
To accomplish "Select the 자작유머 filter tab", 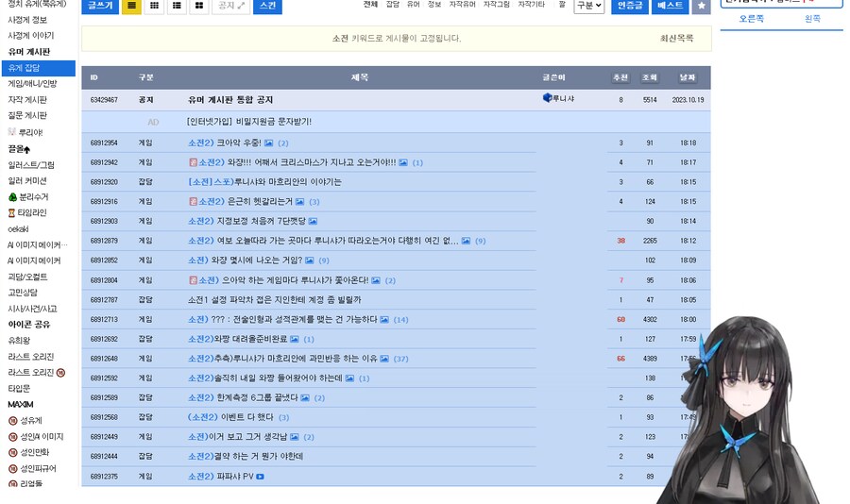I will click(x=462, y=5).
